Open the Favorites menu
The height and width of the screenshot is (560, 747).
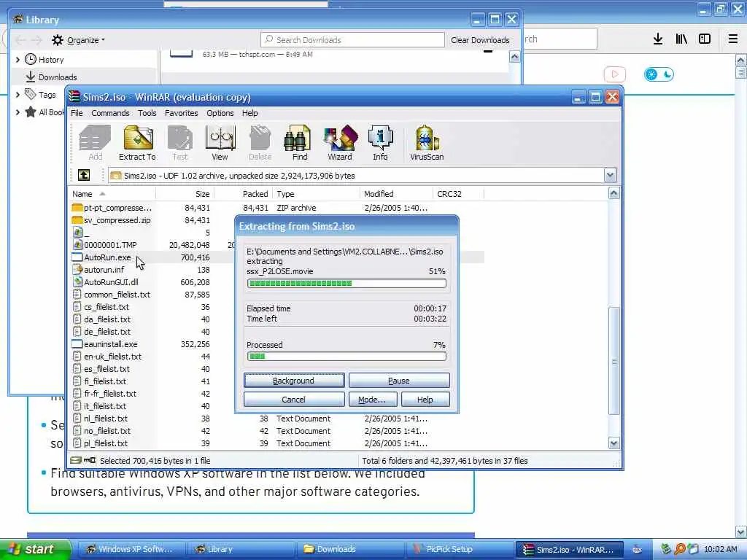click(x=181, y=113)
